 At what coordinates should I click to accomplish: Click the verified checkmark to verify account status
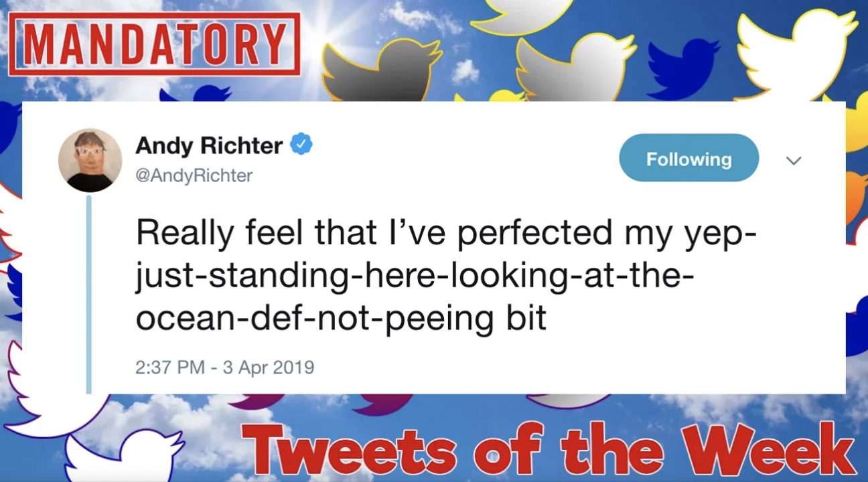[302, 143]
